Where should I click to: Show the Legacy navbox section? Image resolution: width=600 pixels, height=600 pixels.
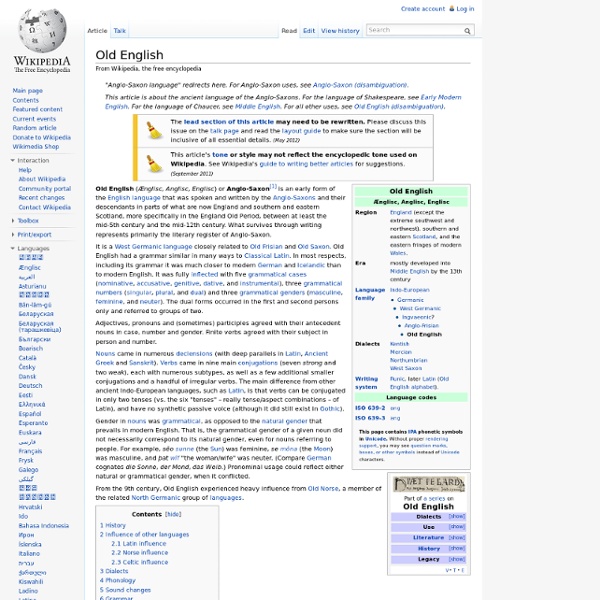tap(457, 559)
